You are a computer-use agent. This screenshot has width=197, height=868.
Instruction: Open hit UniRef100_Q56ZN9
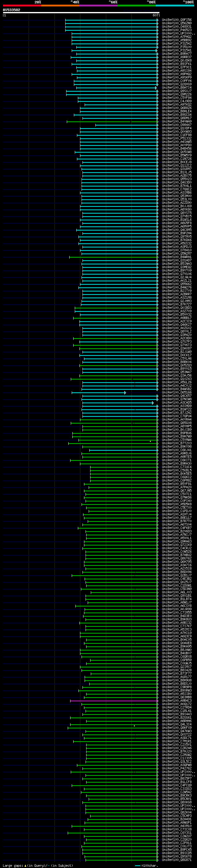(177, 23)
